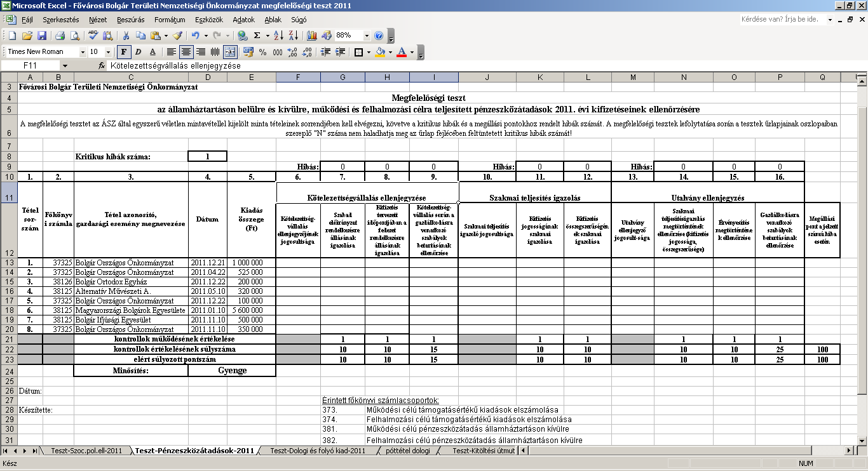Screen dimensions: 868x471
Task: Decrease decimal places
Action: (x=307, y=52)
